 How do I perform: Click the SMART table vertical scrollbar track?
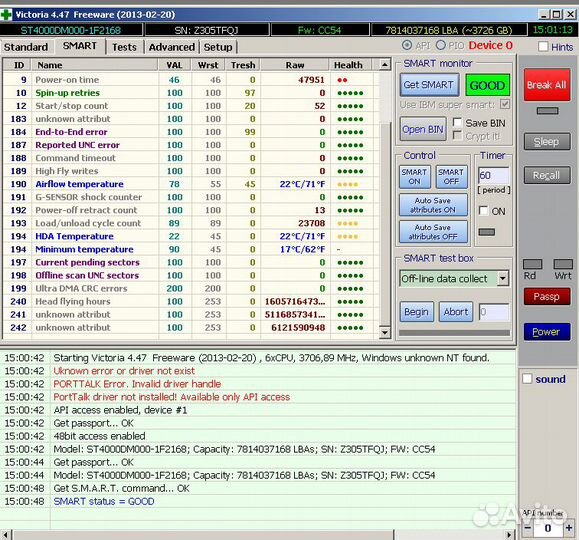384,198
